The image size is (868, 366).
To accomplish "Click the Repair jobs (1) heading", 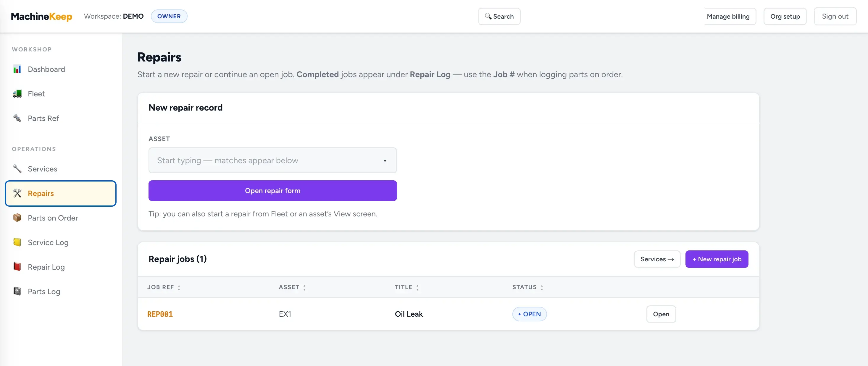I will [177, 259].
